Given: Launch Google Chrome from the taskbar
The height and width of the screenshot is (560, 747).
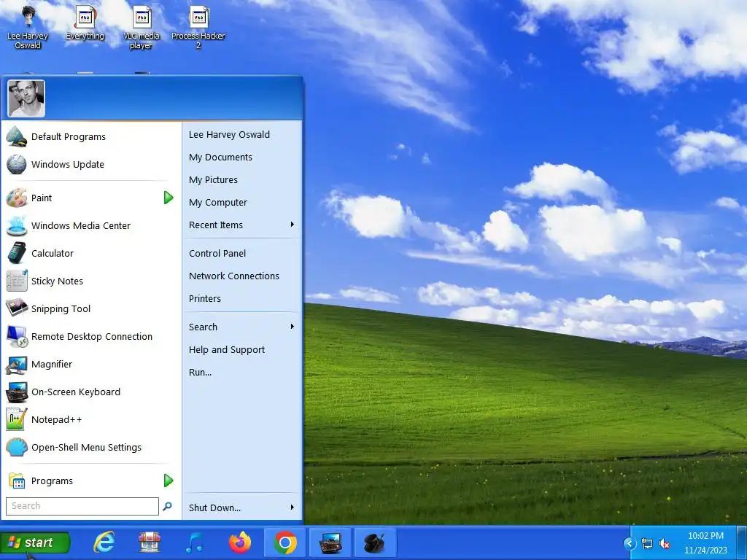Looking at the screenshot, I should point(285,542).
